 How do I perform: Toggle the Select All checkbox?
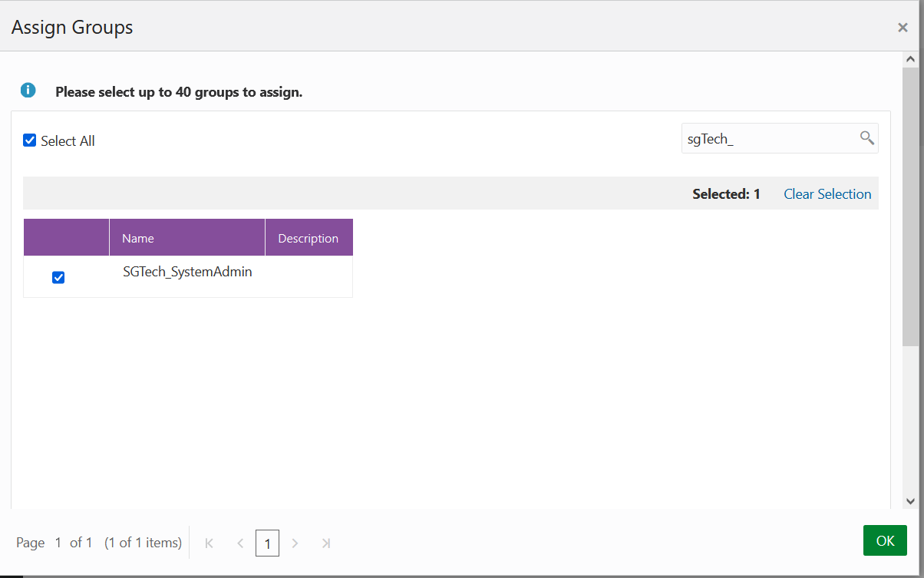tap(30, 140)
